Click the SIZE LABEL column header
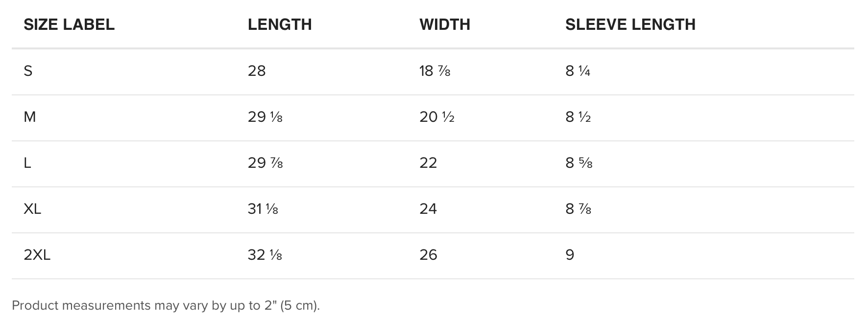This screenshot has height=317, width=868. [69, 24]
